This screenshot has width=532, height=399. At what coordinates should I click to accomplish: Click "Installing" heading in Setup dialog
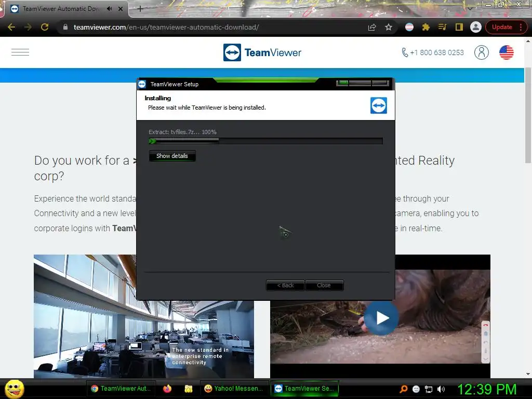pos(158,98)
